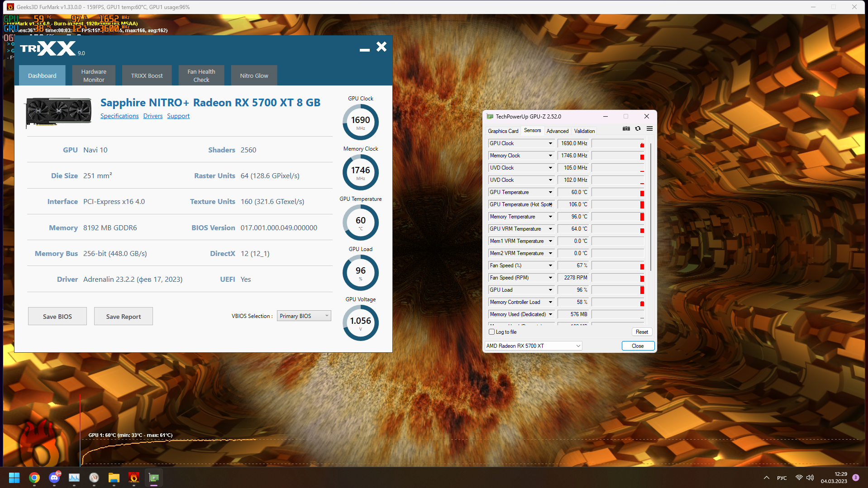Click the FurMark title bar icon
Viewport: 868px width, 488px height.
click(10, 7)
